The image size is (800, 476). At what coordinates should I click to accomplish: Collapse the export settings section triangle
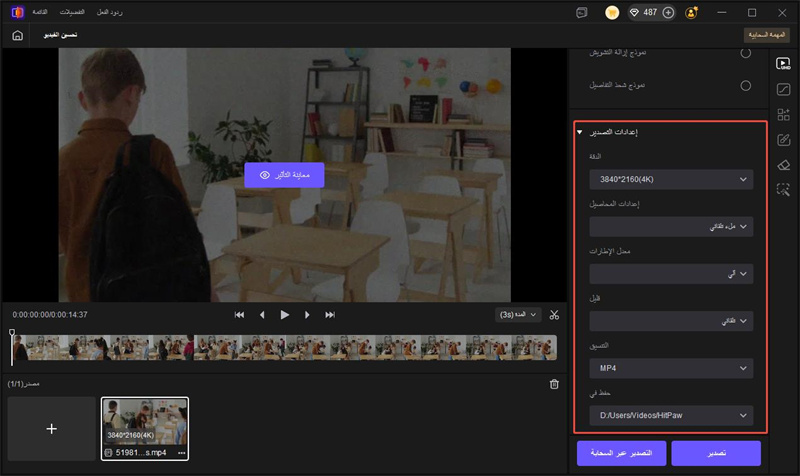point(579,132)
